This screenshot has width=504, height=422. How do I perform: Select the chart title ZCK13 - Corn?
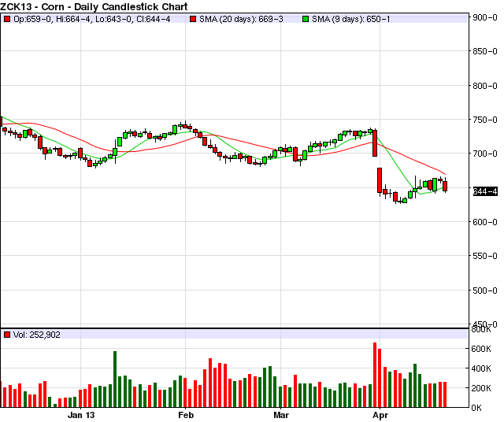point(94,6)
